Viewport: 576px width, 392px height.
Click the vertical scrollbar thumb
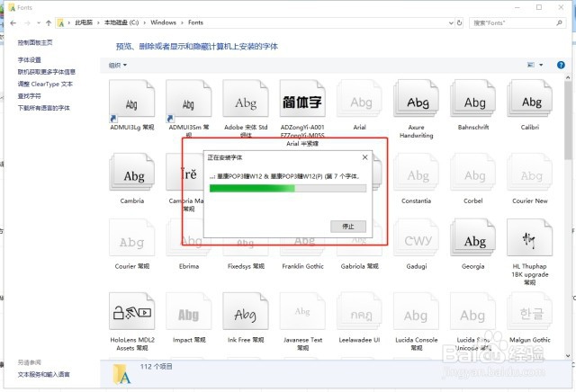[568, 120]
